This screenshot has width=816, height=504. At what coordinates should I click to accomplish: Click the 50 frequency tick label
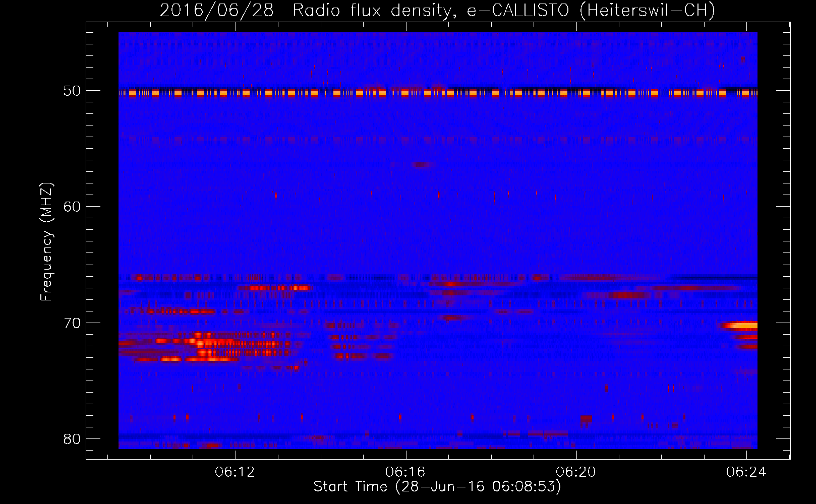(72, 91)
